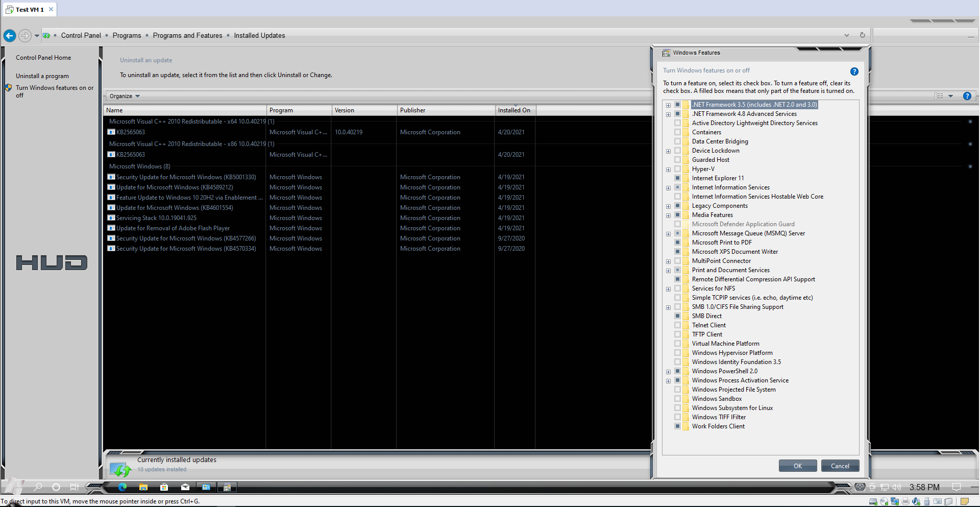980x507 pixels.
Task: Click the change view layout icon
Action: pyautogui.click(x=939, y=96)
